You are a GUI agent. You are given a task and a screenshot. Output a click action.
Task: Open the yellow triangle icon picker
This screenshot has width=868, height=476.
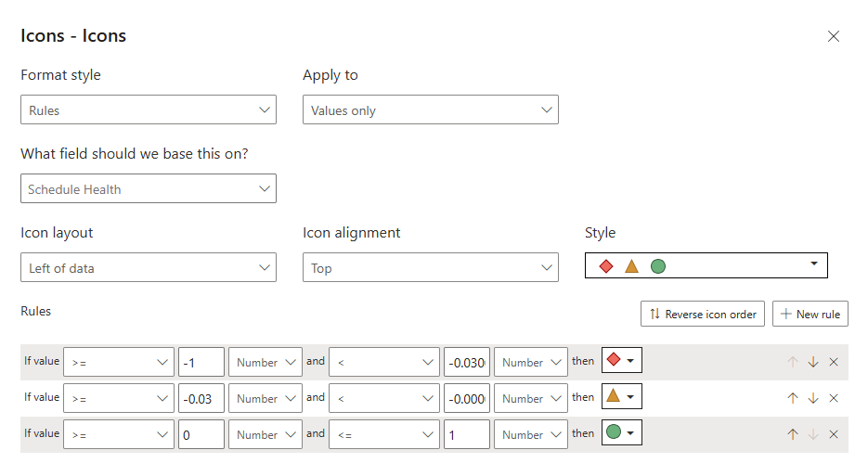pyautogui.click(x=622, y=396)
